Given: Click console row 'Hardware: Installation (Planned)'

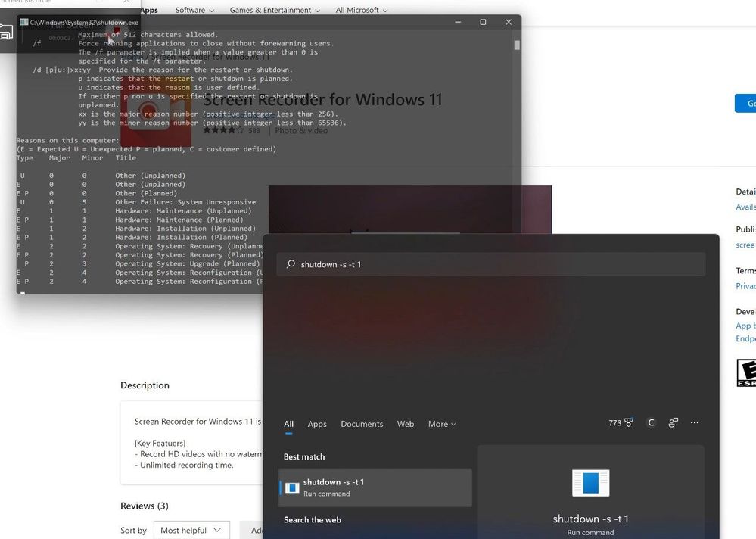Looking at the screenshot, I should [182, 237].
